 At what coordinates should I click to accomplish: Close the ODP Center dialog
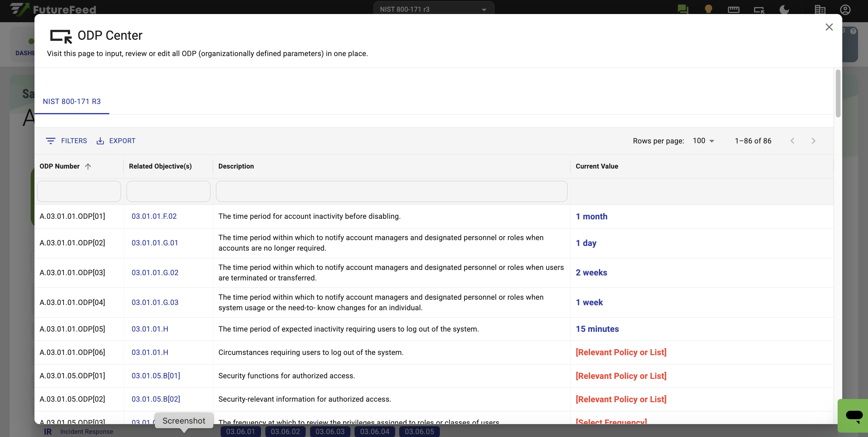pyautogui.click(x=829, y=27)
